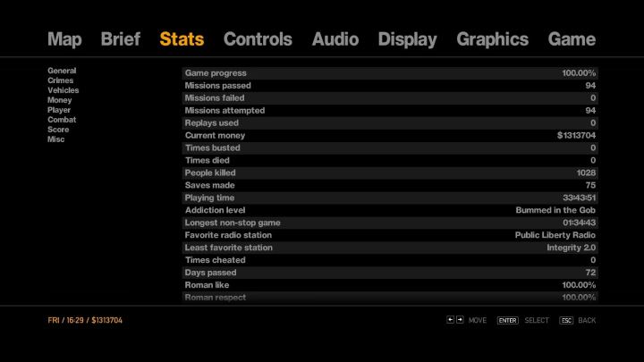Viewport: 644px width, 362px height.
Task: Click the Times busted row label
Action: (x=212, y=147)
